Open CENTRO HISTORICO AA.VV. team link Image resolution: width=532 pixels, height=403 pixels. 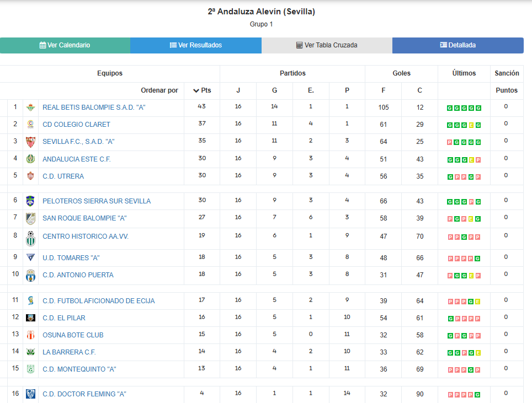point(86,237)
